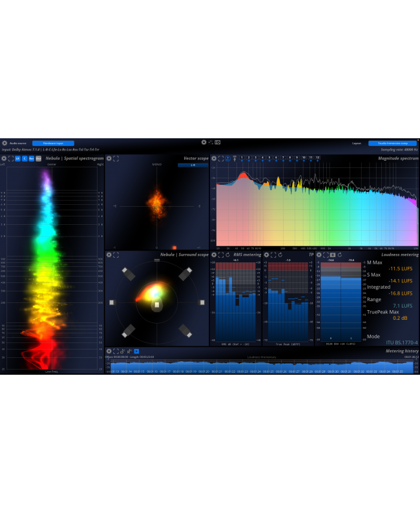Maximize the Loudness metering panel
Viewport: 420px width, 513px height.
click(326, 255)
